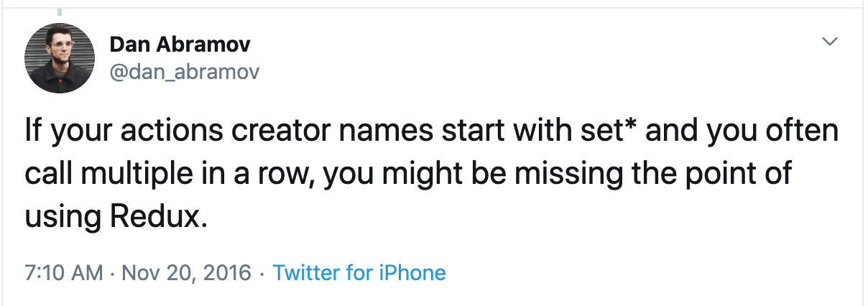Click Dan Abramov's profile photo
The height and width of the screenshot is (306, 868).
[60, 58]
